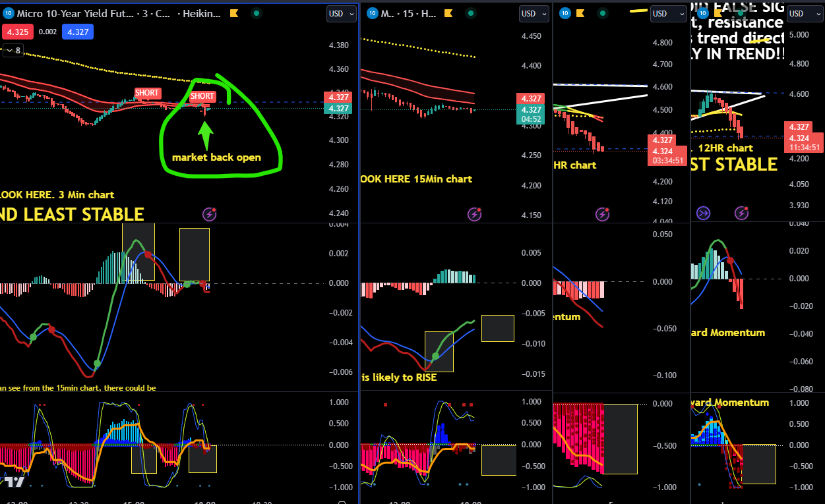The width and height of the screenshot is (825, 504).
Task: Click the 'market back open' text annotation
Action: pos(216,157)
